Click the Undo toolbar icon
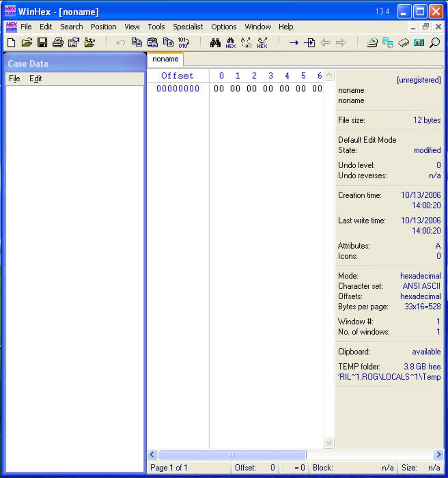The height and width of the screenshot is (478, 448). [121, 43]
